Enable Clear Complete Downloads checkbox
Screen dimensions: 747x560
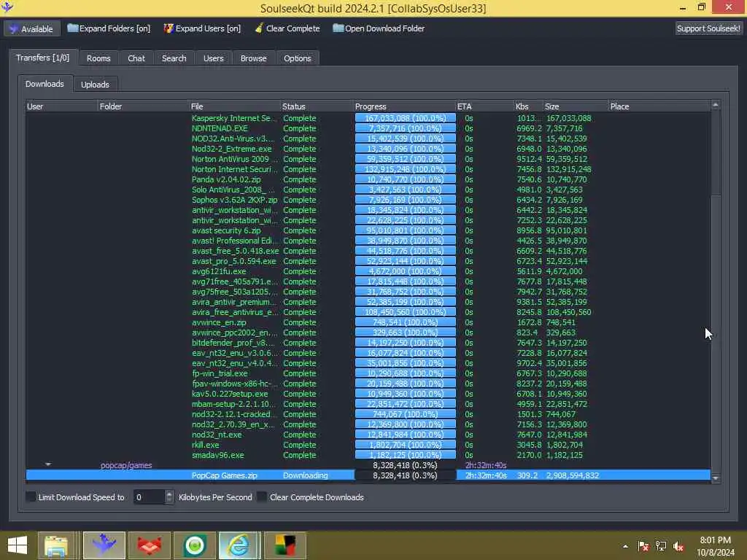262,497
